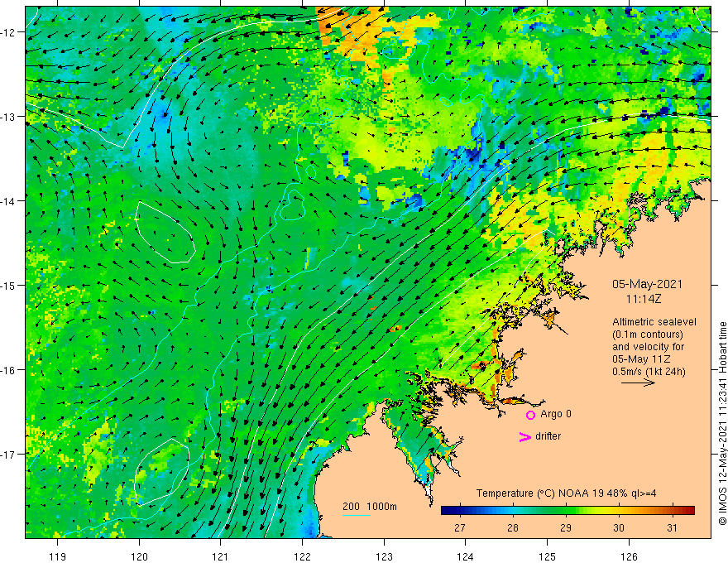Viewport: 728px width, 563px height.
Task: Click the time label 11:14Z
Action: 644,299
